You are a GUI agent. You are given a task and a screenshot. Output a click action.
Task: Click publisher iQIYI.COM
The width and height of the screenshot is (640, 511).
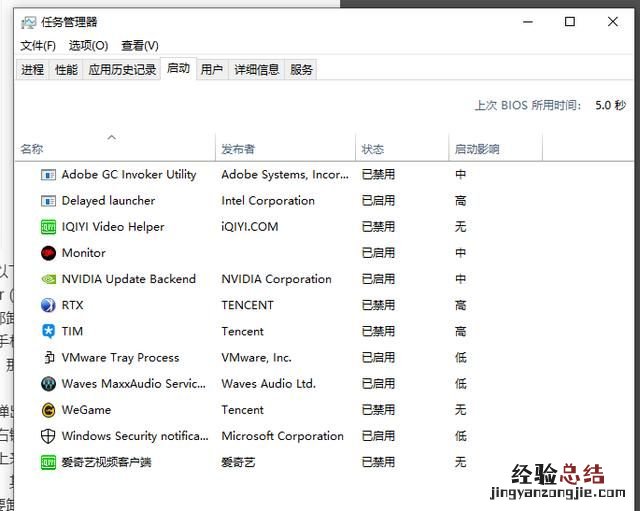pos(250,227)
